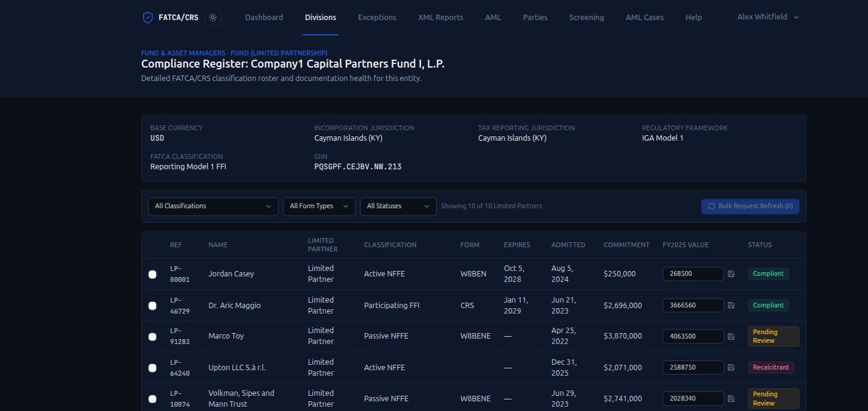The height and width of the screenshot is (411, 868).
Task: Edit the FY2025 value field showing 268500
Action: click(693, 274)
